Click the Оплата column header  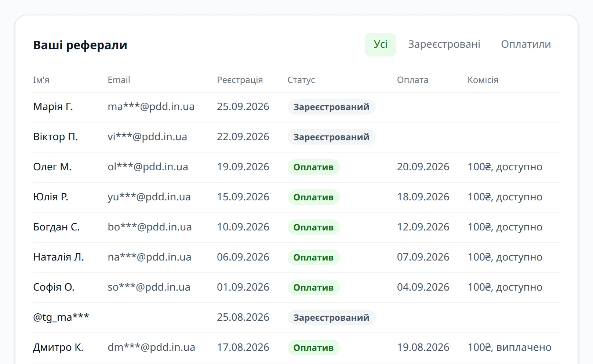[412, 80]
